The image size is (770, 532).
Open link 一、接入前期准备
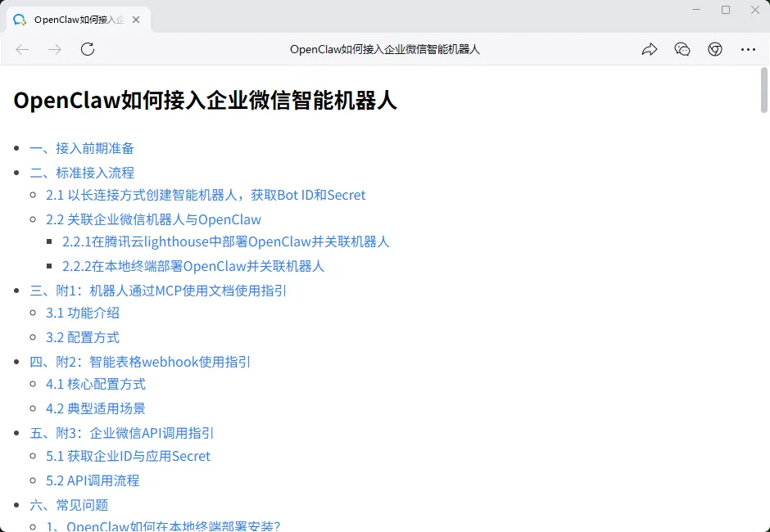tap(82, 148)
